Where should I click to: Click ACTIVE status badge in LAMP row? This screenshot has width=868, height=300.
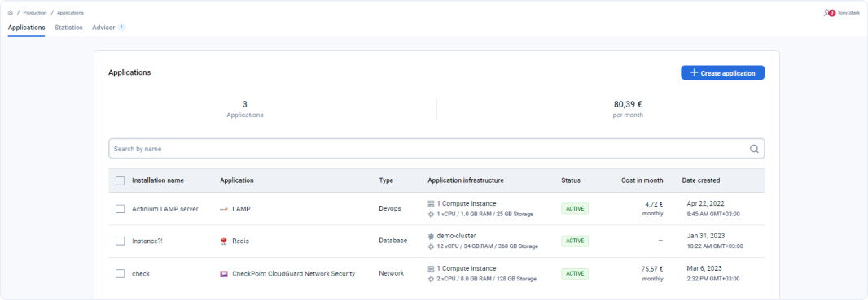coord(575,209)
